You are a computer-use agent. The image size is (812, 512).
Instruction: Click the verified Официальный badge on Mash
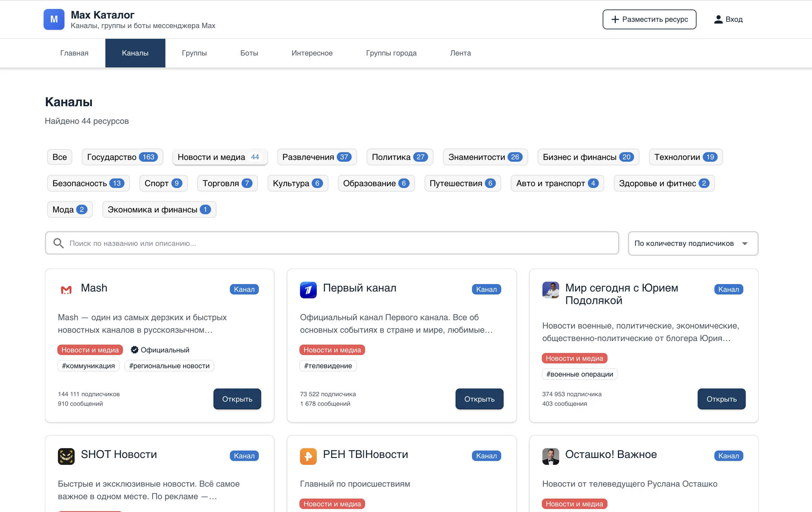click(x=160, y=349)
